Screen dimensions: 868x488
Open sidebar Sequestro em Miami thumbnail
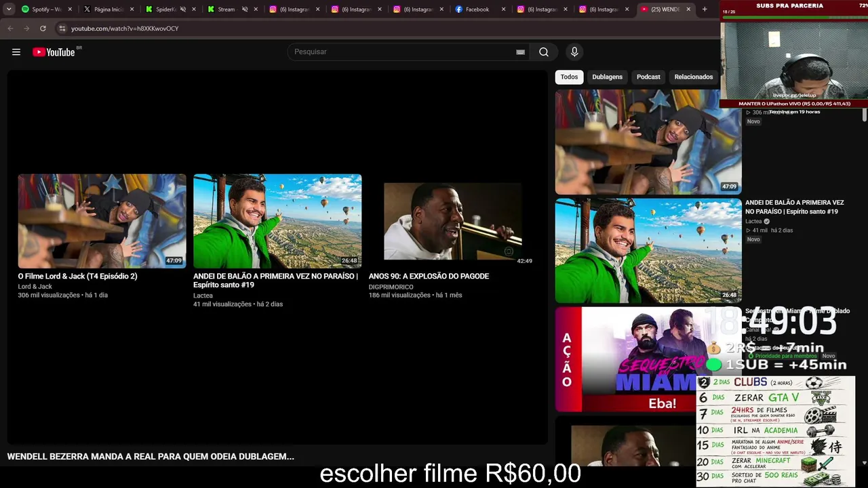[648, 359]
